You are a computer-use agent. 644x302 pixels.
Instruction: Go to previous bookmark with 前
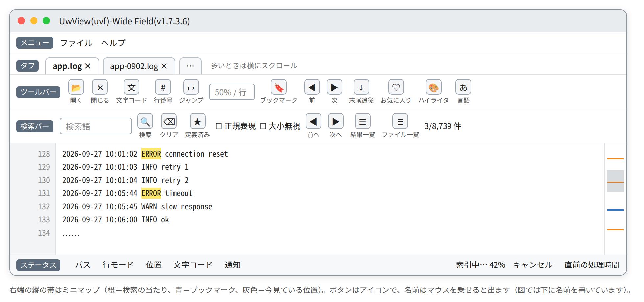[x=312, y=87]
